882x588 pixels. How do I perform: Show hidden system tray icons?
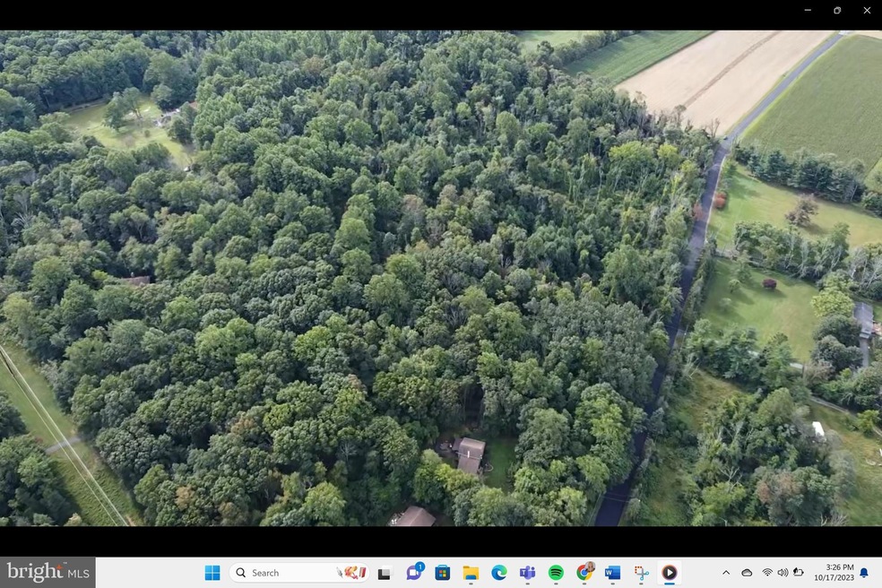tap(726, 573)
